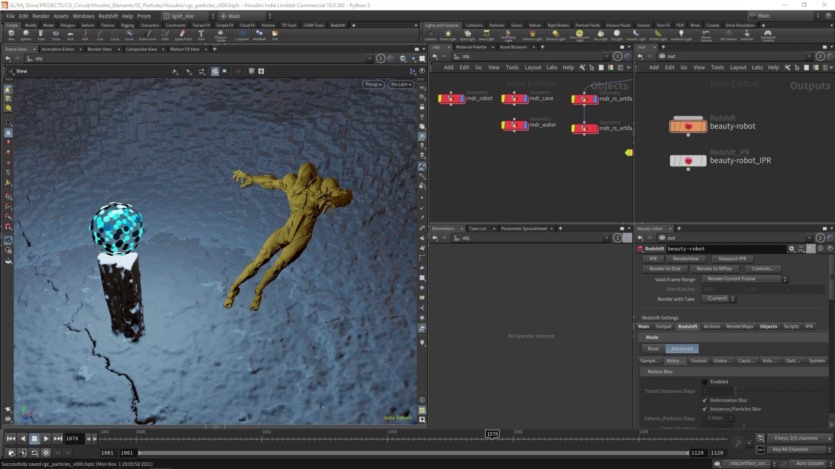Select the Point Light shelf tool

[448, 35]
